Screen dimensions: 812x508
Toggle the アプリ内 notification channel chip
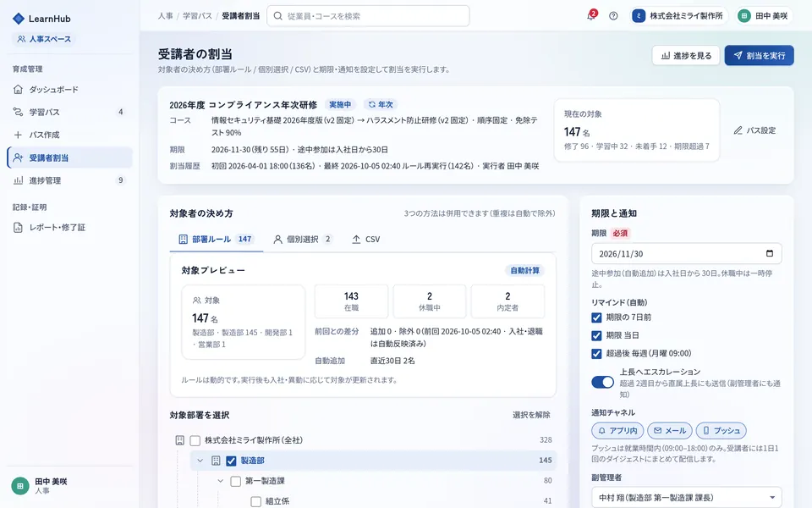coord(617,430)
